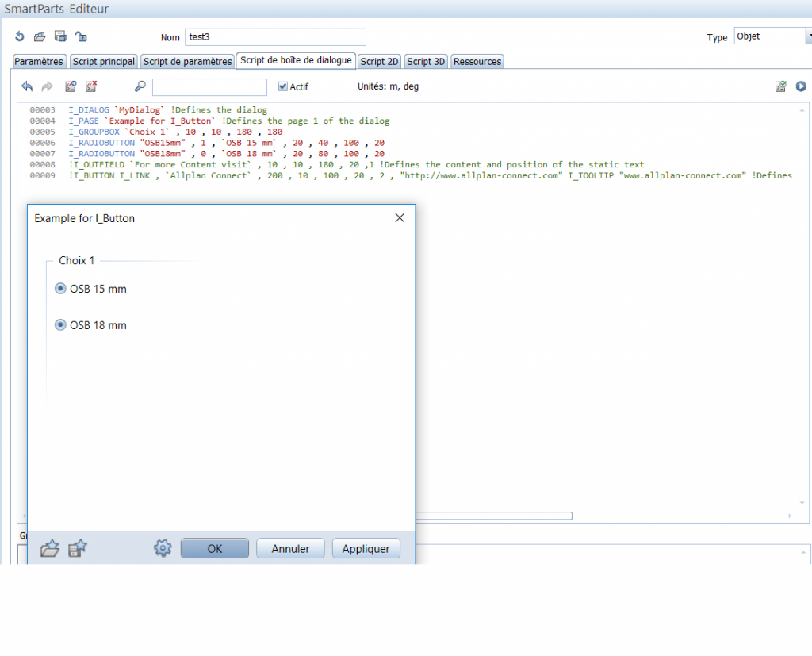
Task: Save the SmartPart using the disk icon
Action: [60, 36]
